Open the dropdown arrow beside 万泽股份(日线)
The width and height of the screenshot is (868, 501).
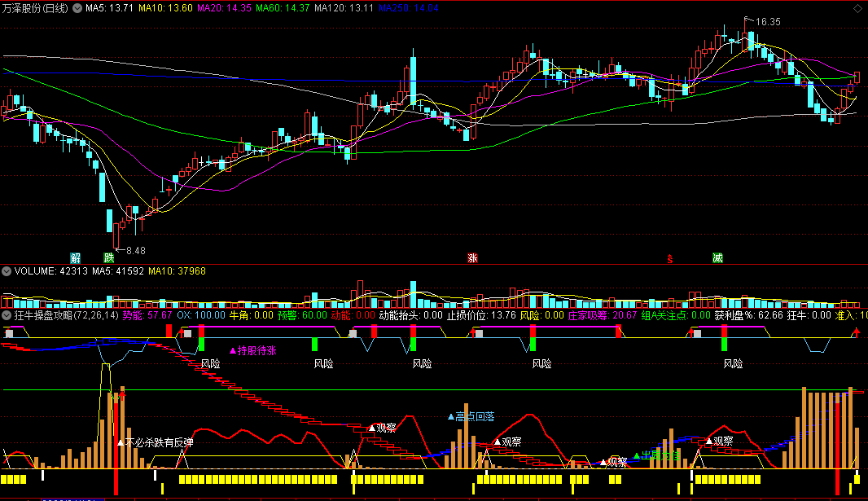pyautogui.click(x=77, y=8)
